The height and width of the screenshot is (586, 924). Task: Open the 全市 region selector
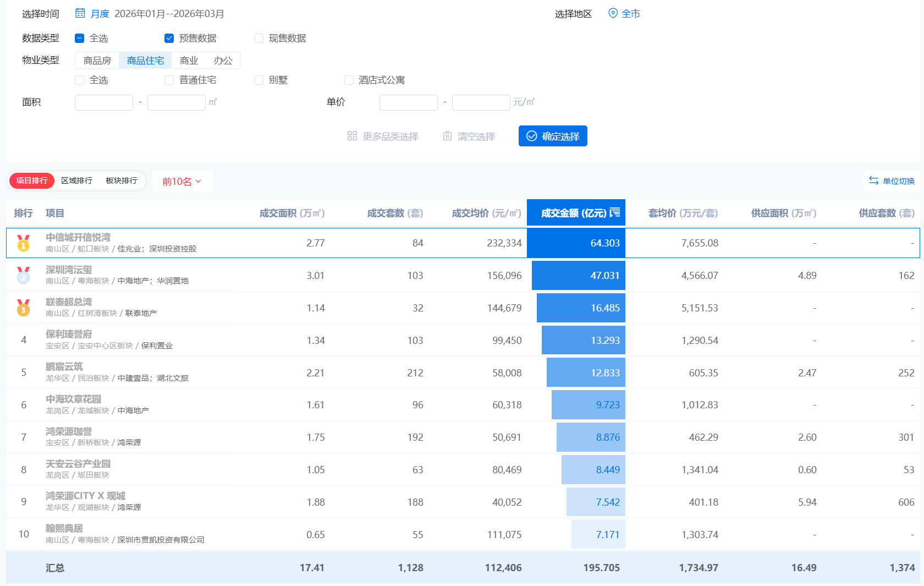point(631,14)
